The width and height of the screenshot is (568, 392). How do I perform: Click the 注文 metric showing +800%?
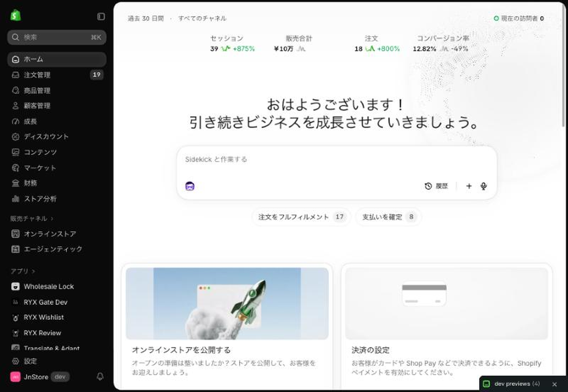pyautogui.click(x=377, y=43)
